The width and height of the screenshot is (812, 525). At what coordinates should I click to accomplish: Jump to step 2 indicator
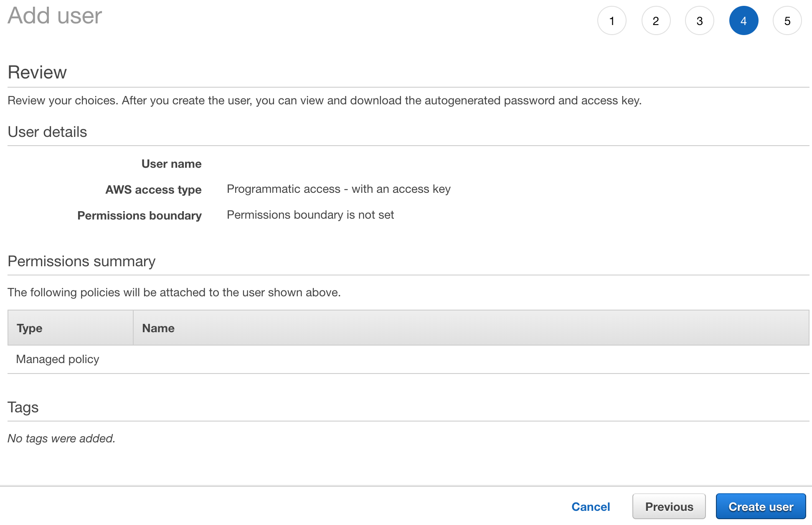(x=655, y=21)
